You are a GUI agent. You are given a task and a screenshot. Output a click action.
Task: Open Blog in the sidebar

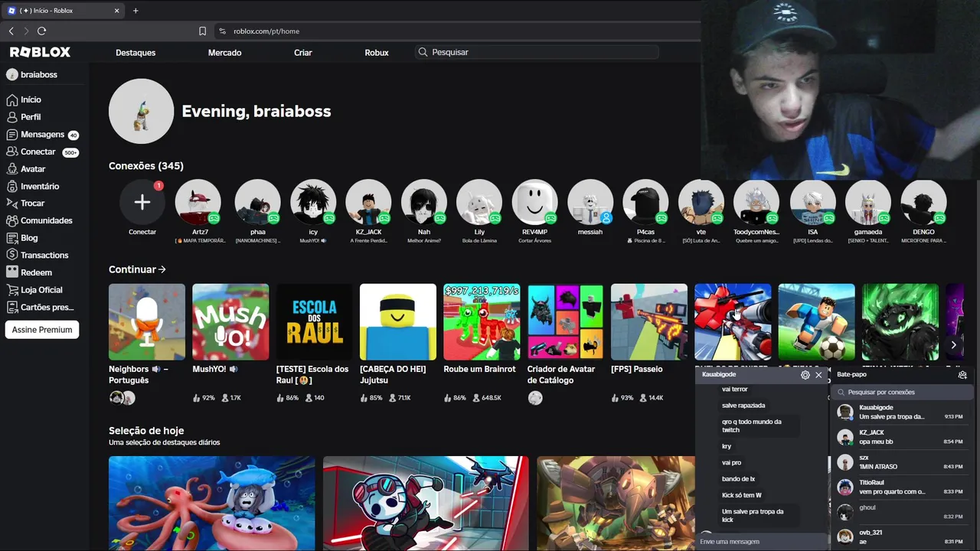22,238
